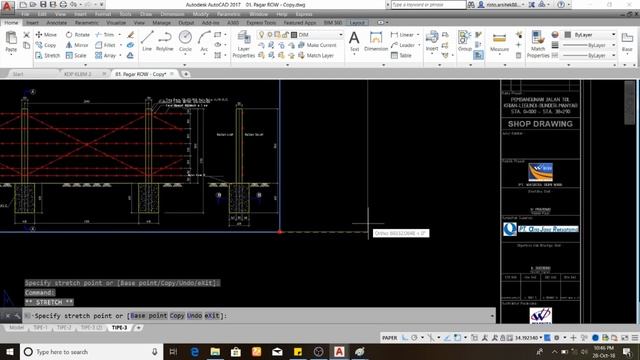The width and height of the screenshot is (640, 360).
Task: Open the AutoCAD application menu
Action: (x=7, y=6)
